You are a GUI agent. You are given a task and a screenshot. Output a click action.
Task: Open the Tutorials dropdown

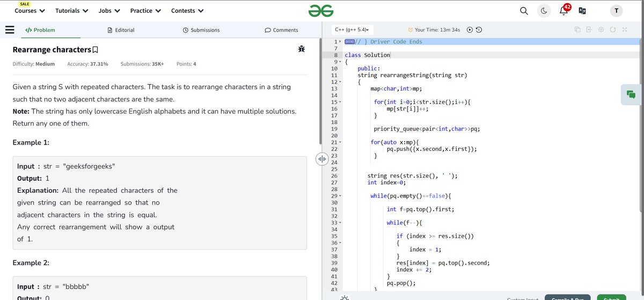coord(72,11)
